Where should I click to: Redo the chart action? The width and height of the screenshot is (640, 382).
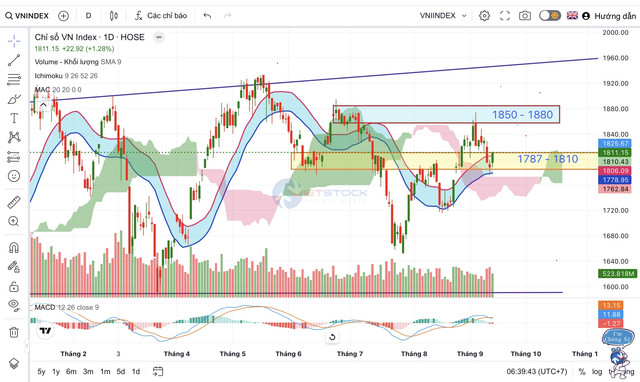coord(227,16)
